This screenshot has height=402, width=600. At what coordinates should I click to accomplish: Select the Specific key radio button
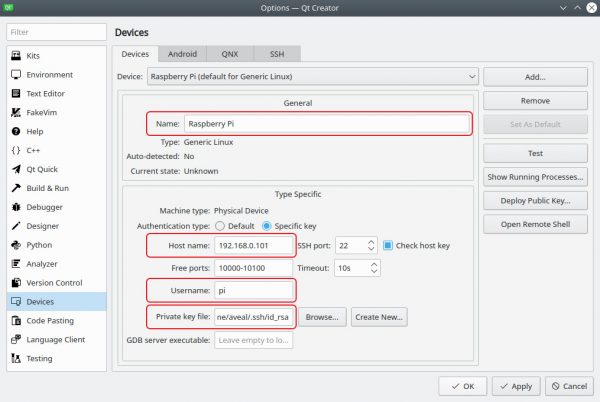click(x=266, y=226)
